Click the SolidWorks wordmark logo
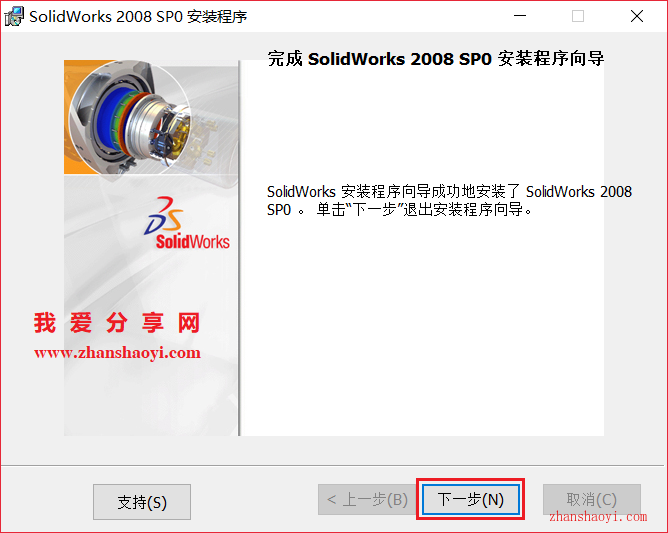 [193, 242]
